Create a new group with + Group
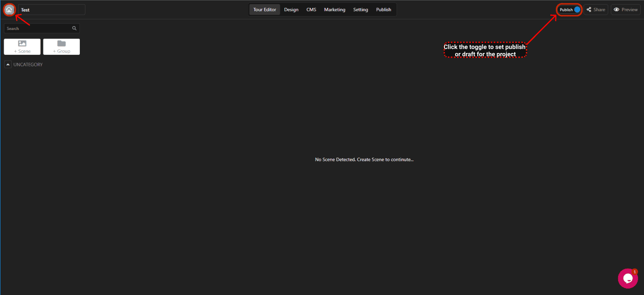 point(61,47)
